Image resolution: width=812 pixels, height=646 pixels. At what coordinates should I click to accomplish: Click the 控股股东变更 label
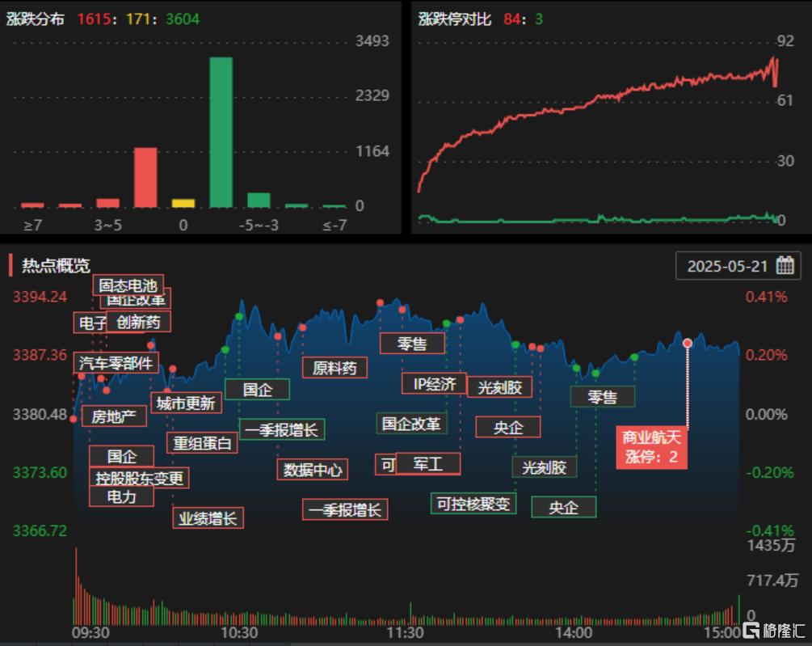coord(141,478)
